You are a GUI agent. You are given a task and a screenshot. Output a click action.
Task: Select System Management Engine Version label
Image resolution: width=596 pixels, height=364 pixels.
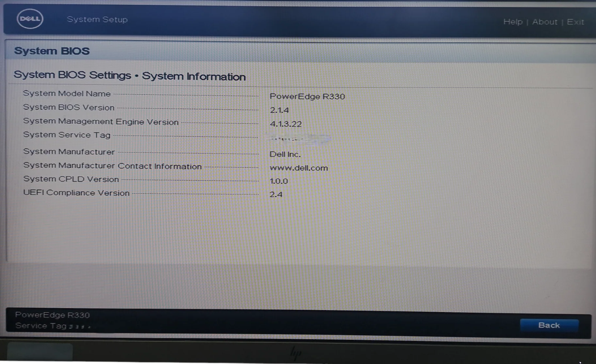pyautogui.click(x=101, y=121)
